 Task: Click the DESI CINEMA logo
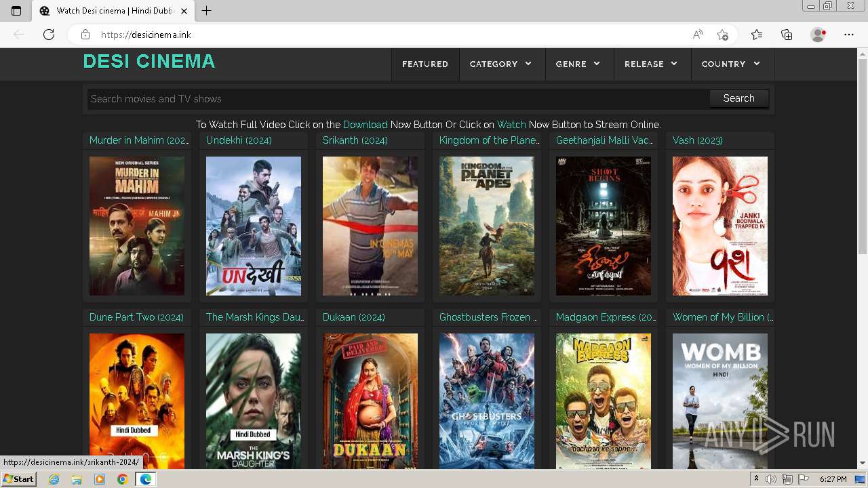[x=149, y=62]
